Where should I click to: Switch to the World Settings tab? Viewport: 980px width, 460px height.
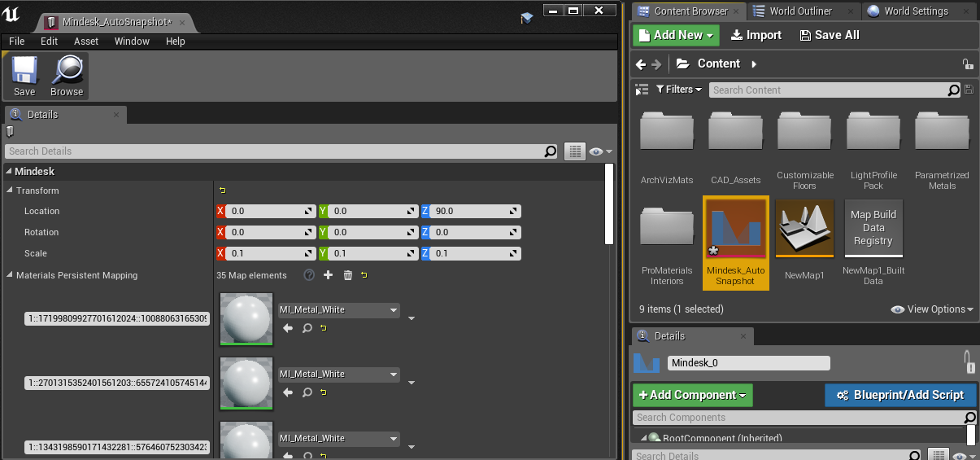[916, 11]
